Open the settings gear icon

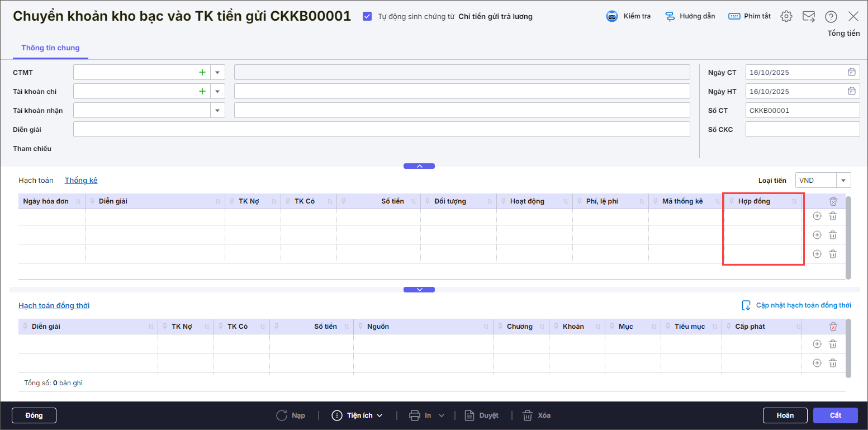point(786,16)
